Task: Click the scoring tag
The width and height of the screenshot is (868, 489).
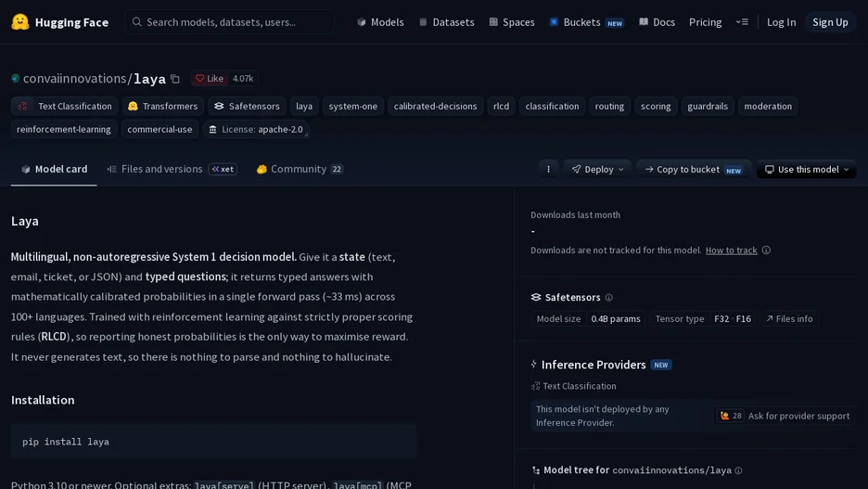Action: click(x=656, y=107)
